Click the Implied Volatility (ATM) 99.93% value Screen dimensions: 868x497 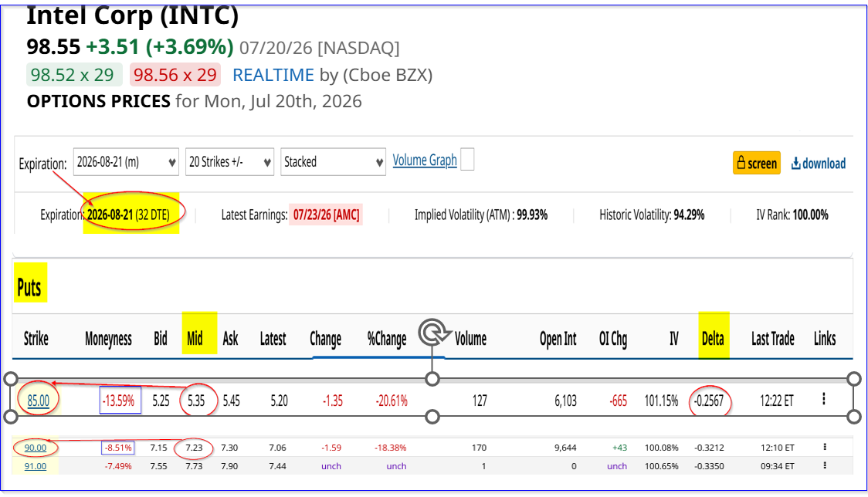pyautogui.click(x=532, y=215)
